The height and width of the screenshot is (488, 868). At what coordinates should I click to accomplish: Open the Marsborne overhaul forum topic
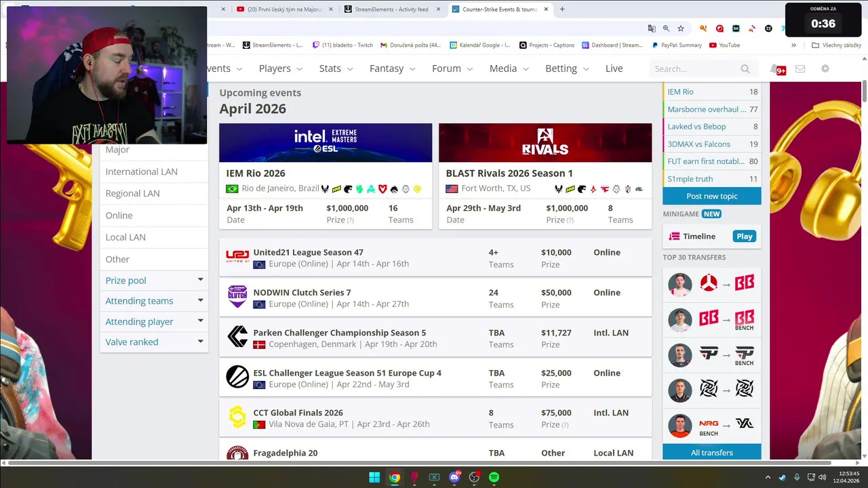(712, 109)
